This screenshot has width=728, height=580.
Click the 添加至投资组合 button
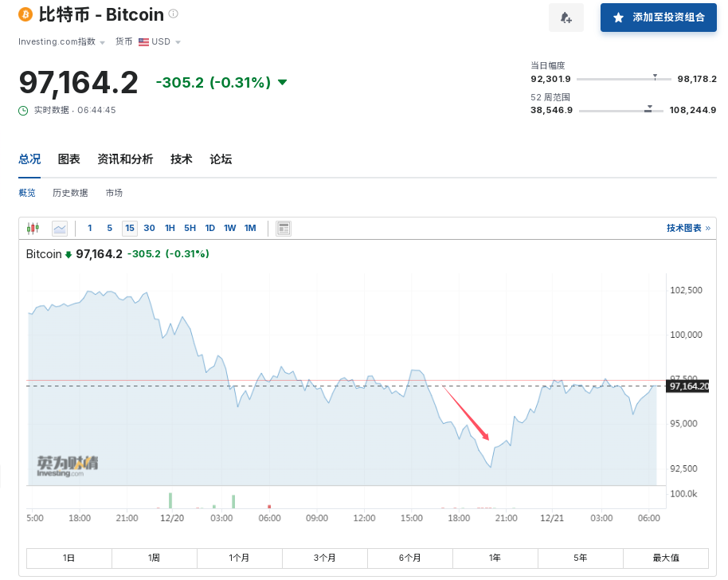pyautogui.click(x=658, y=18)
